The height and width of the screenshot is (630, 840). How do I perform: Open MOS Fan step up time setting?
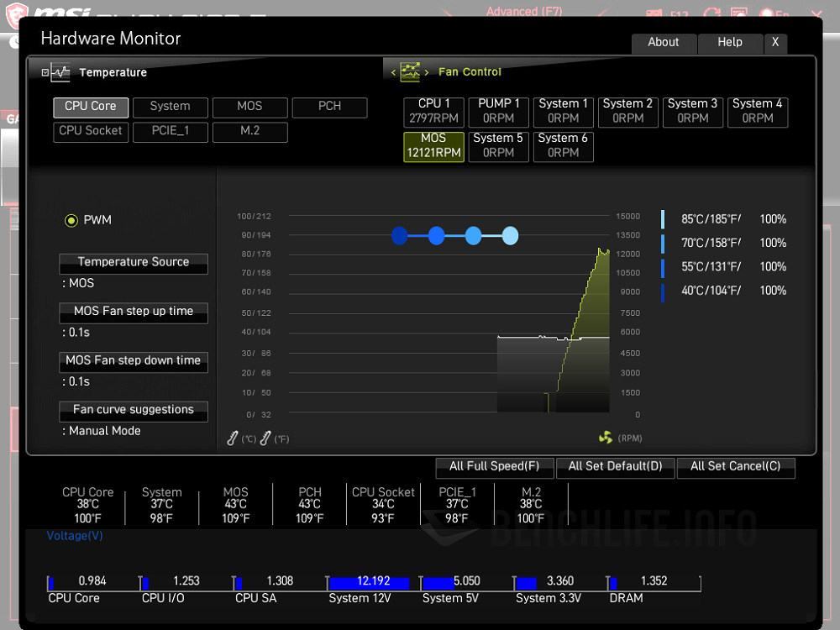point(134,312)
